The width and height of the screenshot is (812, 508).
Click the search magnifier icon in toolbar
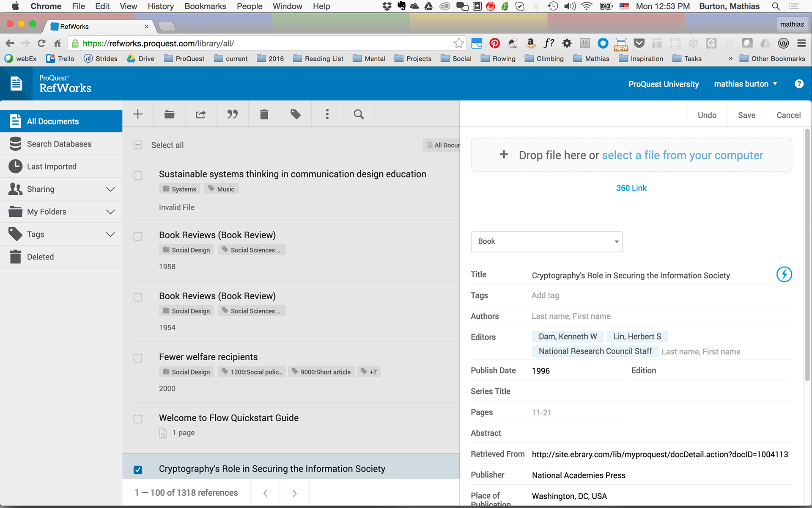pyautogui.click(x=359, y=114)
